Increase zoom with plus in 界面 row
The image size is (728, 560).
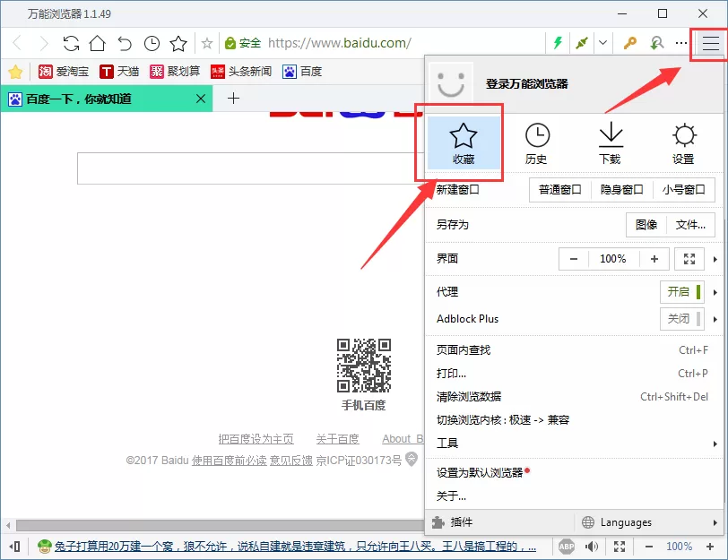(654, 259)
